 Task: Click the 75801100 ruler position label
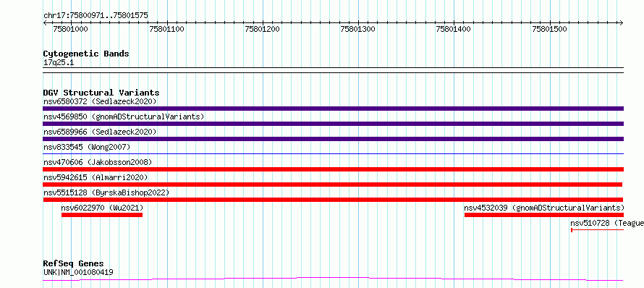click(x=166, y=29)
